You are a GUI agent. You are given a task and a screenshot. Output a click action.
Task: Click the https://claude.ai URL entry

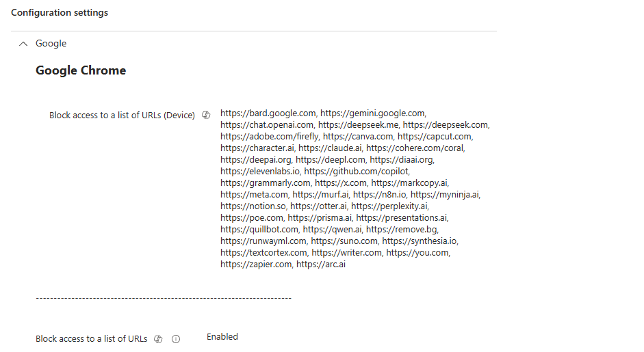click(x=330, y=148)
